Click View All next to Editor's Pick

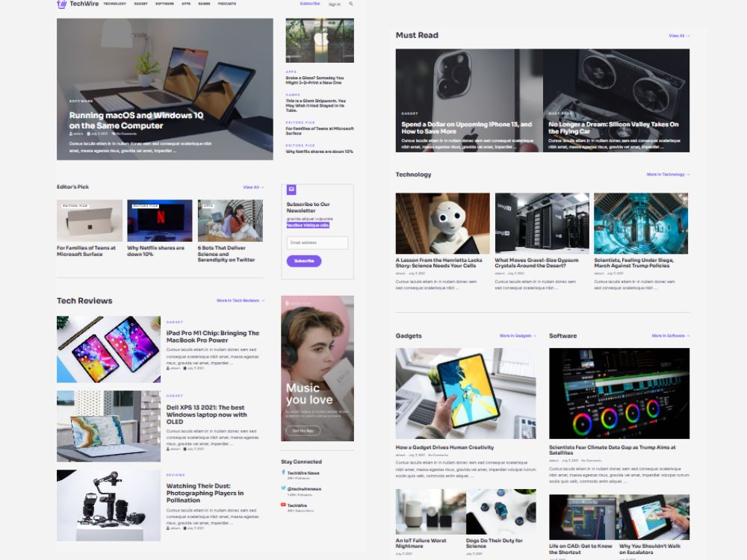click(x=253, y=187)
